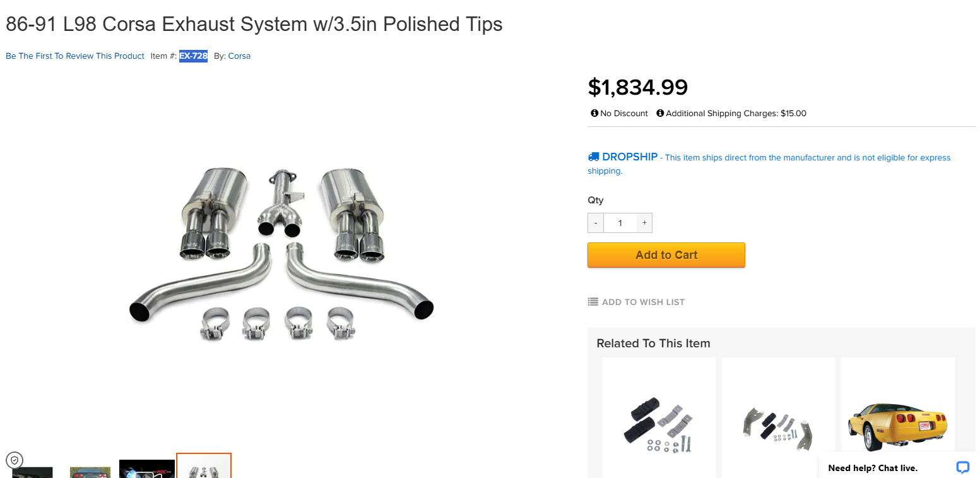Increase quantity with the plus button
Screen dimensions: 980x478
click(644, 223)
